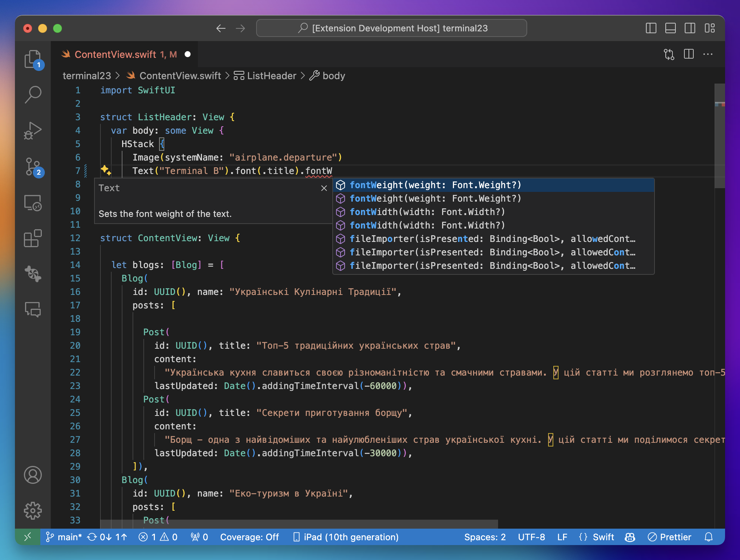Click the sparkle code action lightbulb

point(106,170)
